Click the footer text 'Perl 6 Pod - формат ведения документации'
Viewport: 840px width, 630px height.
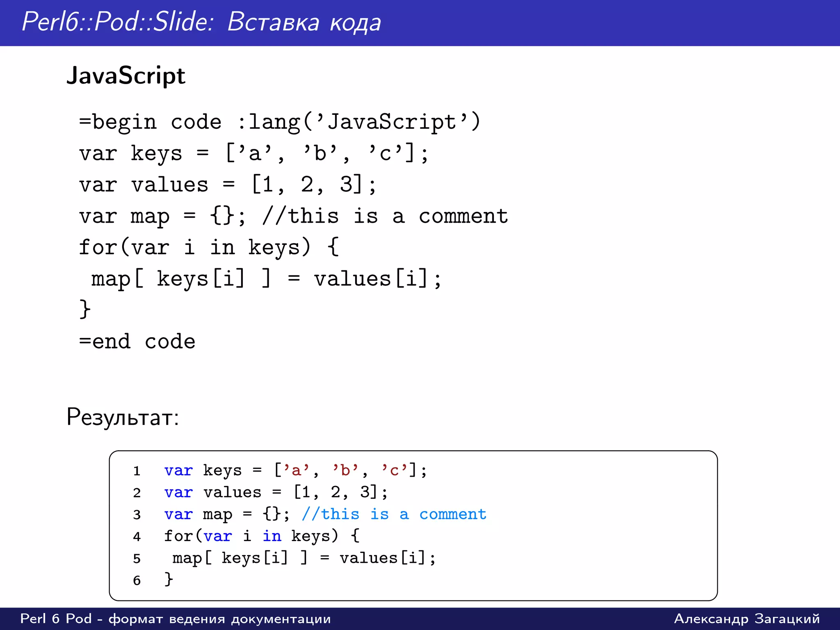pyautogui.click(x=176, y=619)
